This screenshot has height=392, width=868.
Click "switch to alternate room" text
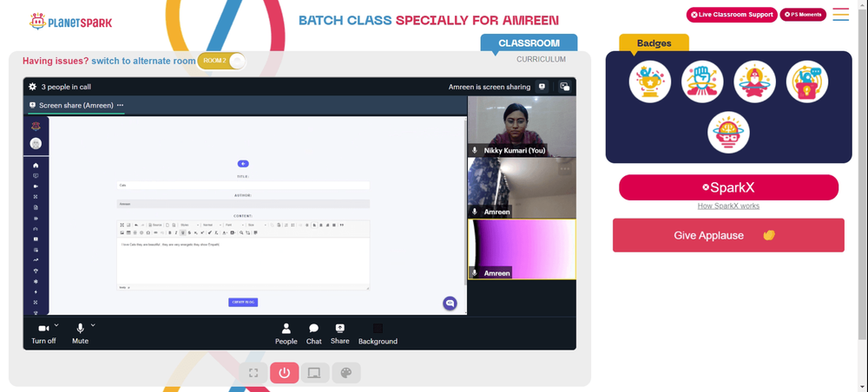143,61
